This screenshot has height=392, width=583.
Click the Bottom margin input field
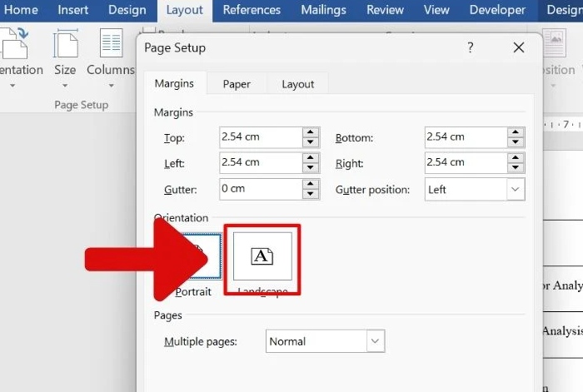(x=466, y=137)
